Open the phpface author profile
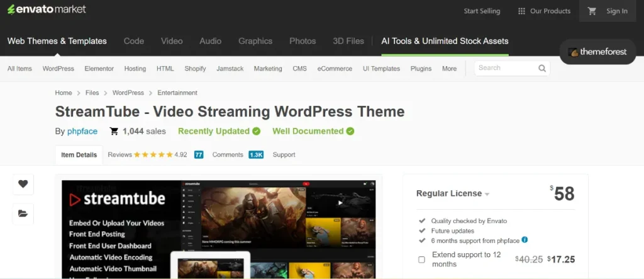The height and width of the screenshot is (279, 644). point(82,131)
